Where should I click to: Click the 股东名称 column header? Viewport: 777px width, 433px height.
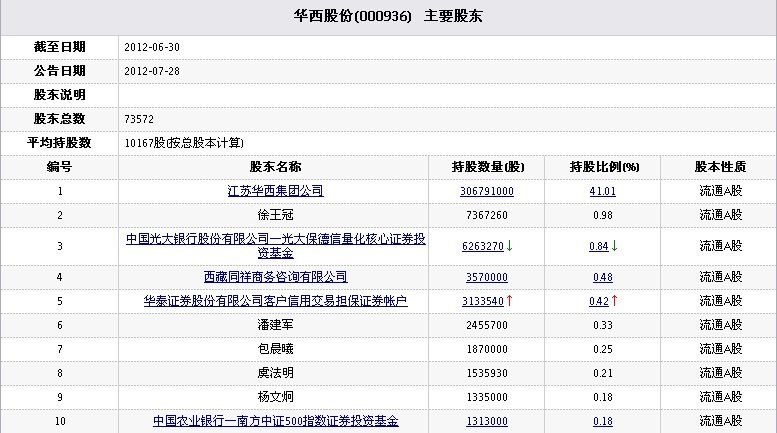275,167
